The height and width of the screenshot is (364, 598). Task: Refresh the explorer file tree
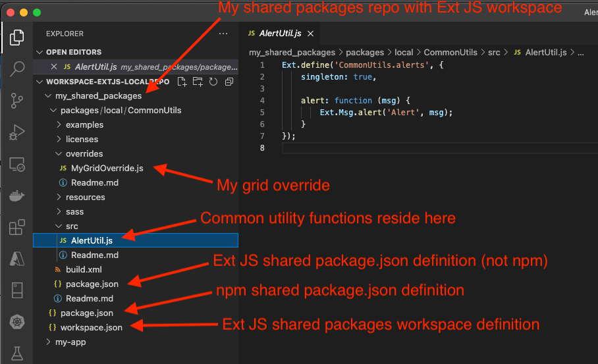coord(213,82)
